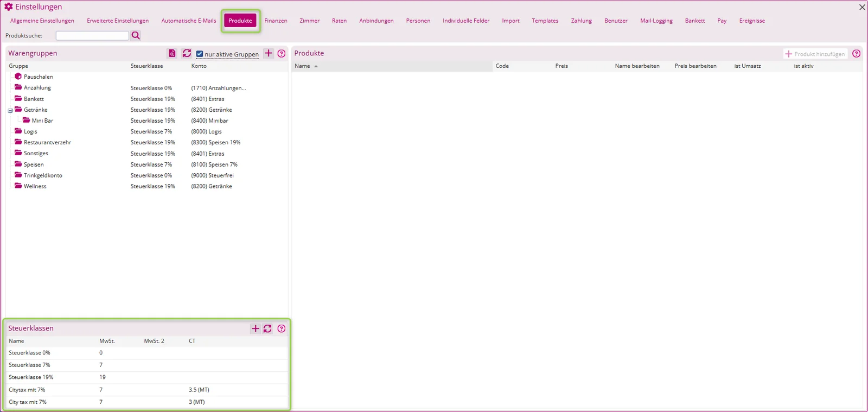Screen dimensions: 868x412
Task: Select 'Steuerklasse 19%' row in Steuerklassen table
Action: (x=147, y=377)
